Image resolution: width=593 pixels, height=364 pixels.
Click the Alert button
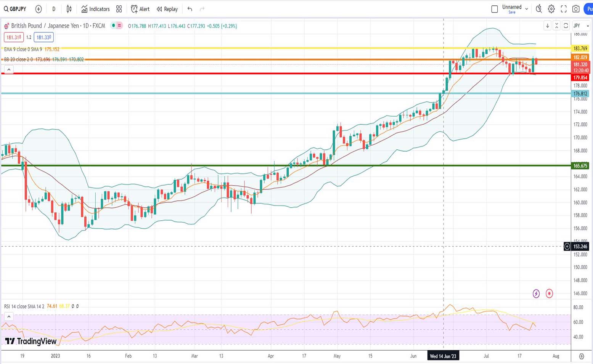(140, 9)
